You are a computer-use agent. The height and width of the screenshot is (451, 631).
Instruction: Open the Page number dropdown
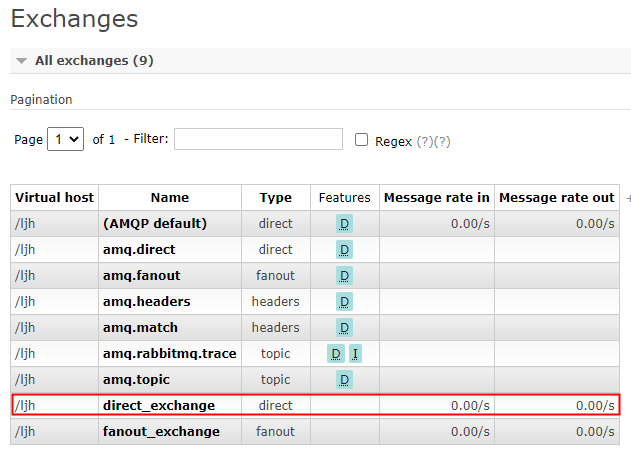66,139
